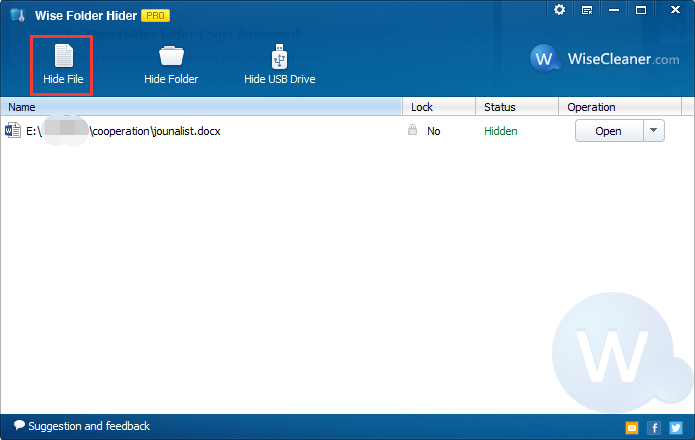Select the journalist.docx file row

tap(347, 131)
